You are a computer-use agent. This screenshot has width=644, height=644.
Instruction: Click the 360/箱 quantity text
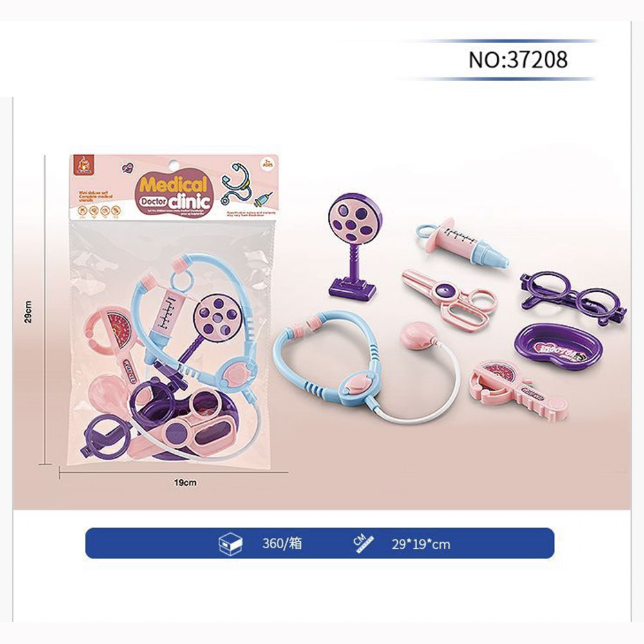click(x=282, y=544)
